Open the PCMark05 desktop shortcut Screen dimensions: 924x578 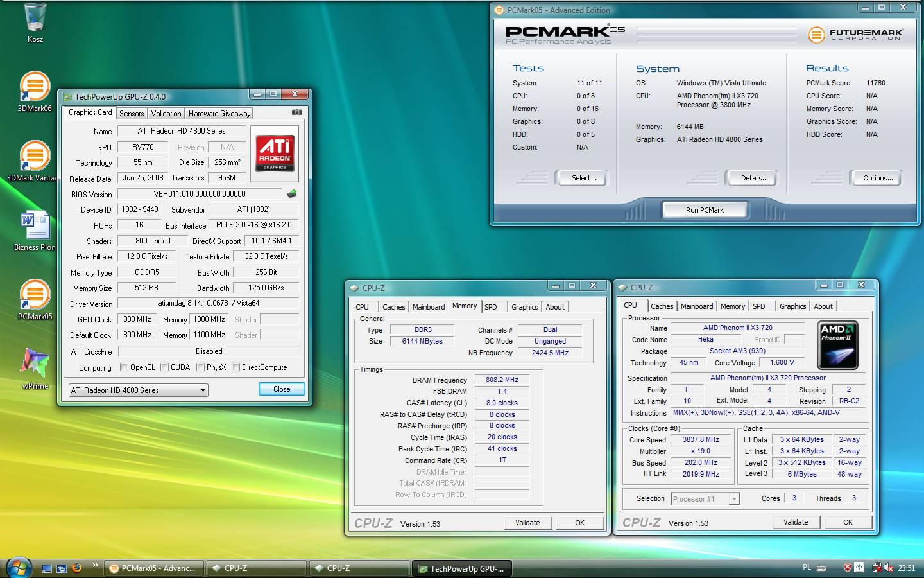click(x=35, y=299)
